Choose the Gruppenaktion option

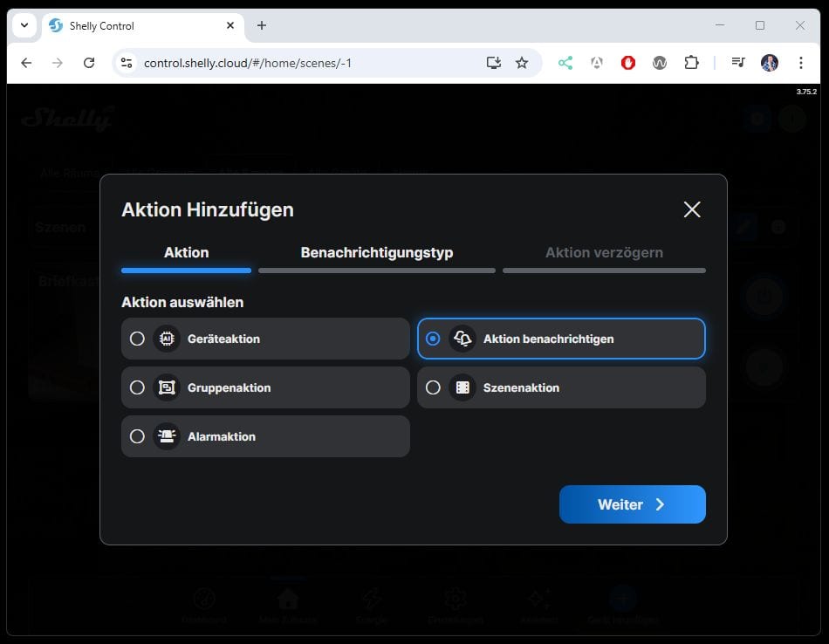137,387
